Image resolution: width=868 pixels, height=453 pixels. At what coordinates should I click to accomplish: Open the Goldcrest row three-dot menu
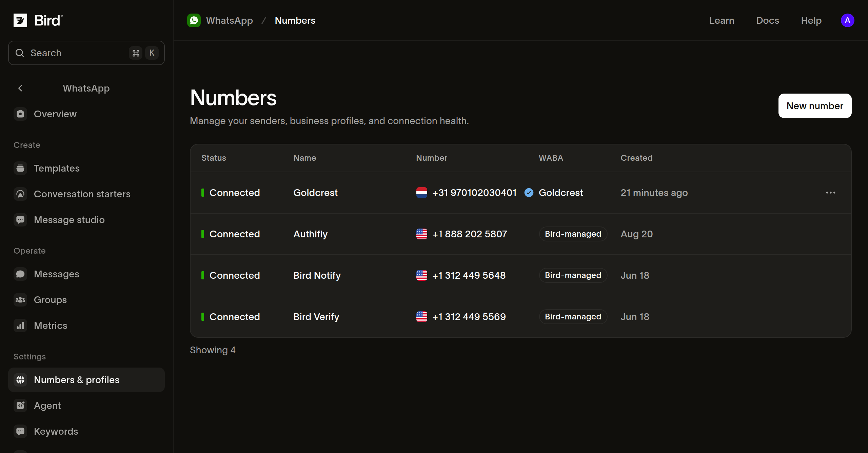tap(831, 193)
